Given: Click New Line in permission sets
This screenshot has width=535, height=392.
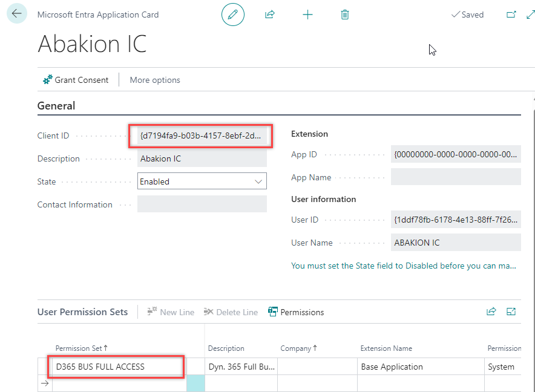Looking at the screenshot, I should coord(171,312).
